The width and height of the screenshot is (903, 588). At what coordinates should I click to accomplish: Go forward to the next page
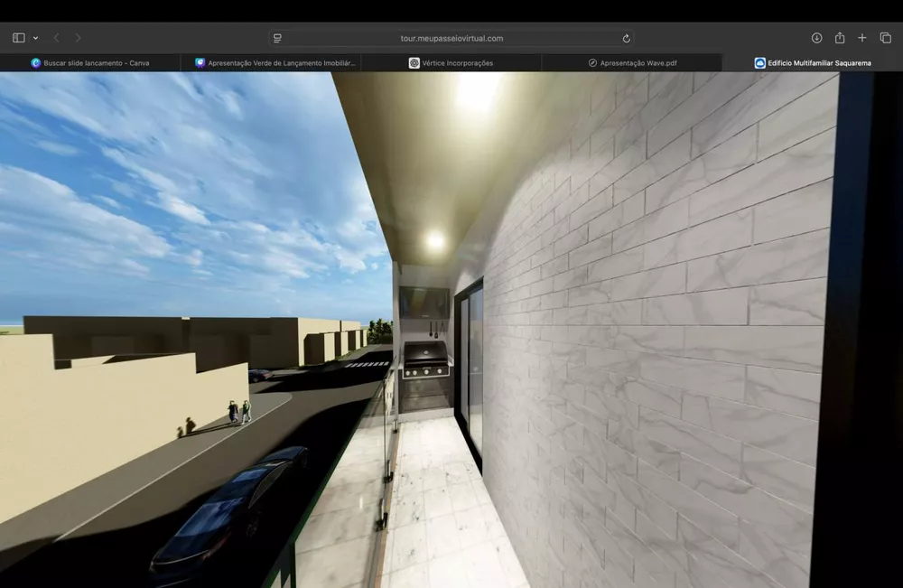(x=78, y=38)
